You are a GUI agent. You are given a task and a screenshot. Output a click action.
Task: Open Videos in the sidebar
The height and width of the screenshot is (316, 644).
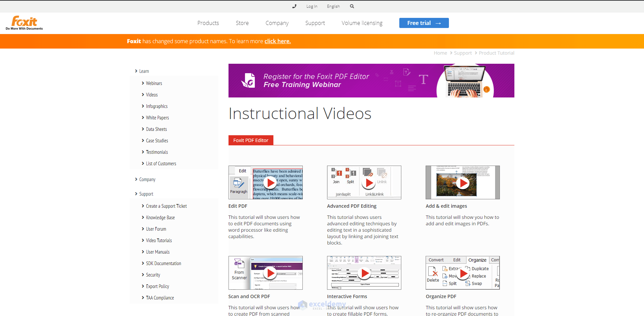point(152,95)
